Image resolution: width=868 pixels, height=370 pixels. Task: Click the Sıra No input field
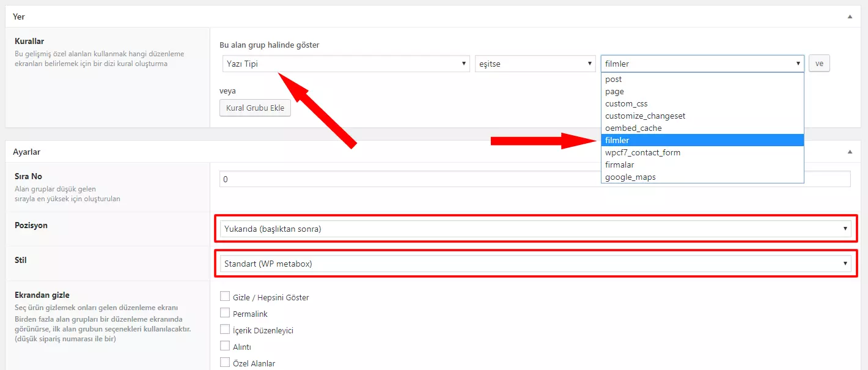[x=535, y=179]
